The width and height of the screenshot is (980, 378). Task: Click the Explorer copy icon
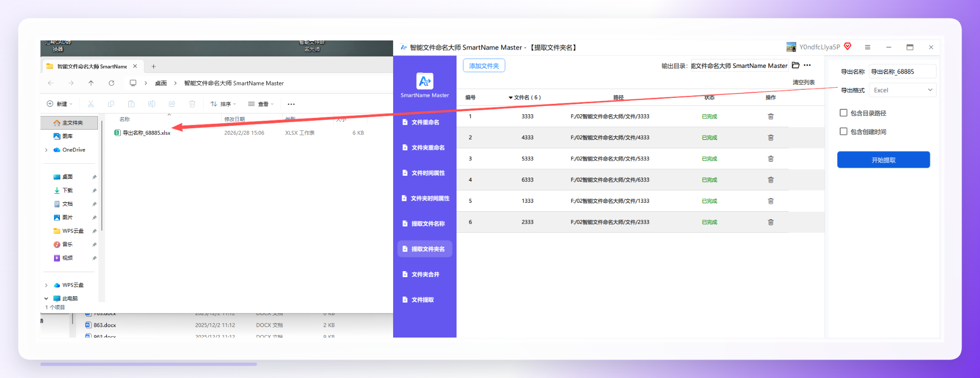111,104
